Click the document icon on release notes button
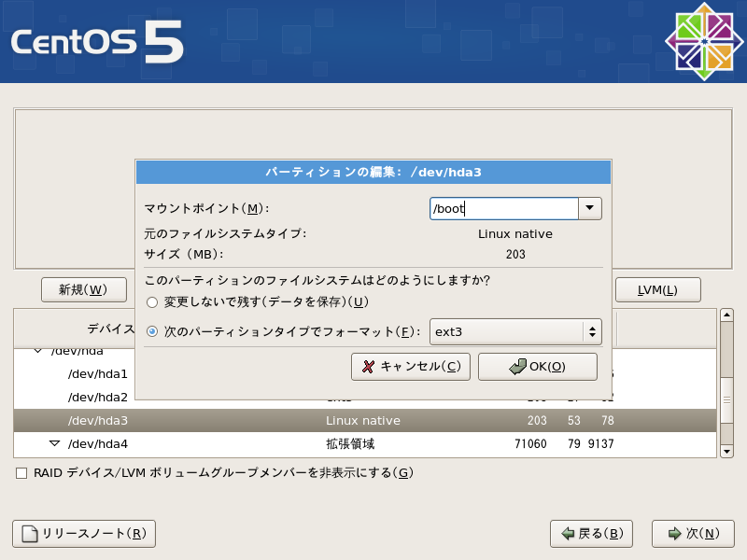747x560 pixels. tap(30, 534)
